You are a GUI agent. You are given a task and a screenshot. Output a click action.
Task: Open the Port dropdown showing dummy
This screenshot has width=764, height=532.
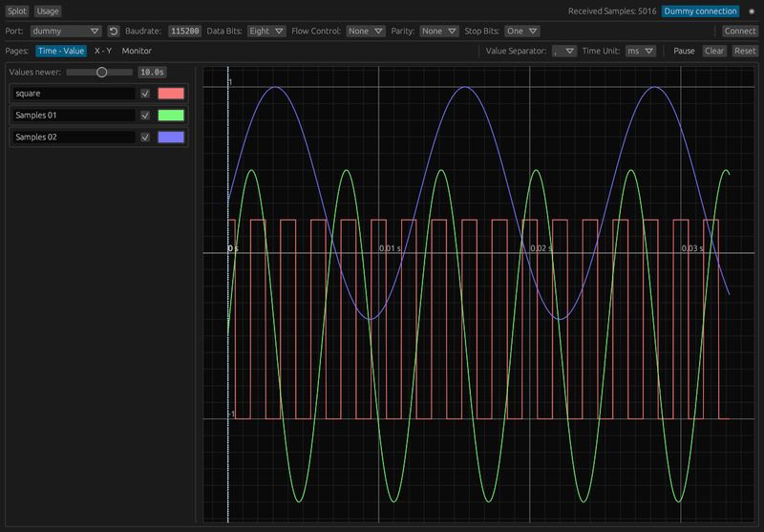[66, 31]
